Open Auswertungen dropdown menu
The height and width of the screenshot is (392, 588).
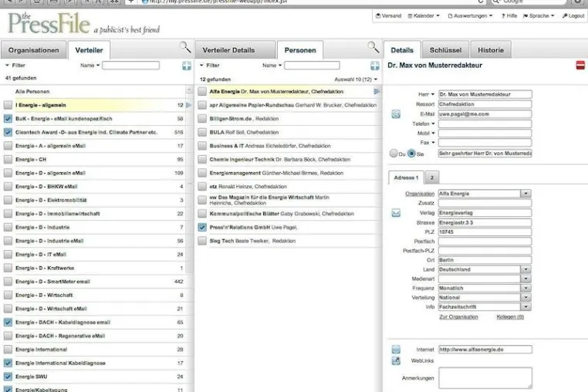[470, 15]
